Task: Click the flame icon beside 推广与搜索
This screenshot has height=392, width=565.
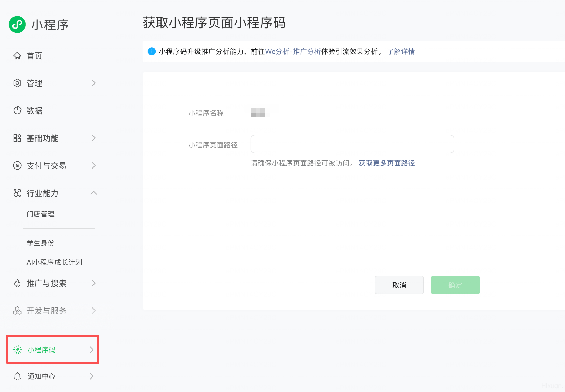Action: [x=17, y=283]
